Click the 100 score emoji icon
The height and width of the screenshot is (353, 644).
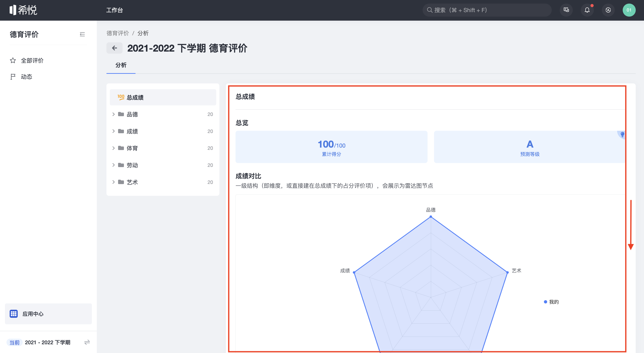[121, 97]
